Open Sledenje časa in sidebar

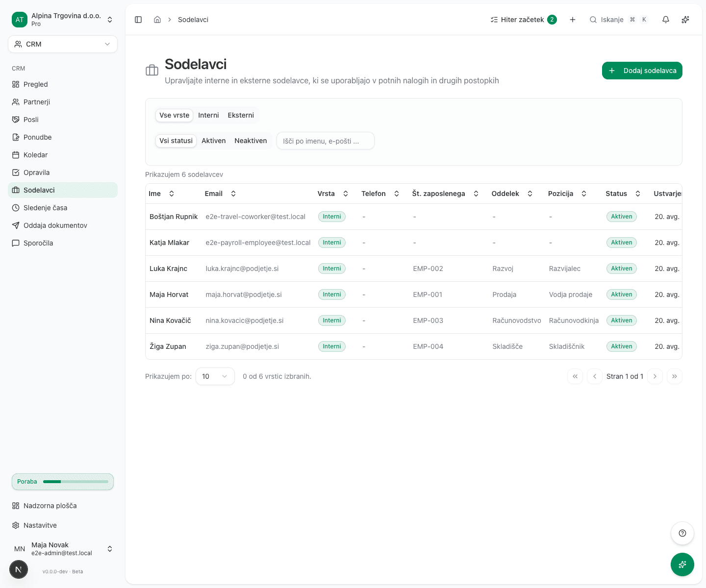[63, 208]
